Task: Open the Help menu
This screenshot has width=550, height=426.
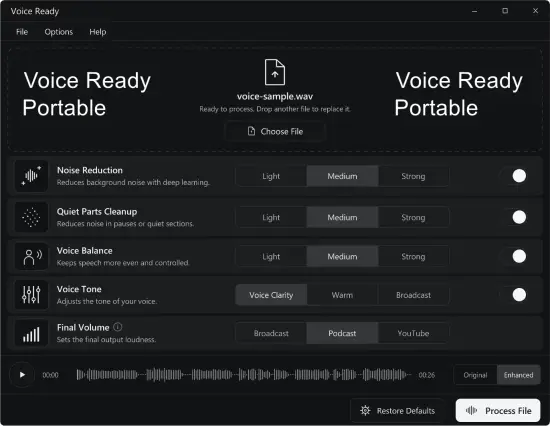Action: pyautogui.click(x=98, y=32)
